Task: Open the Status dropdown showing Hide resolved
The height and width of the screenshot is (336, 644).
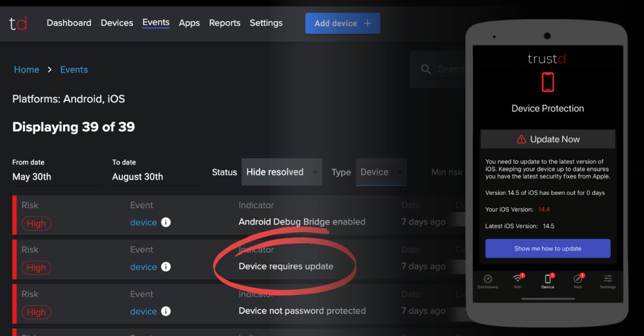Action: point(282,172)
